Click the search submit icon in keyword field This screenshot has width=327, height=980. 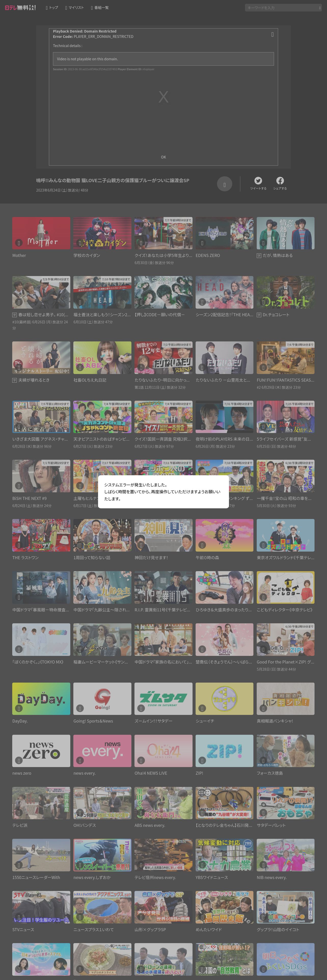tap(320, 8)
